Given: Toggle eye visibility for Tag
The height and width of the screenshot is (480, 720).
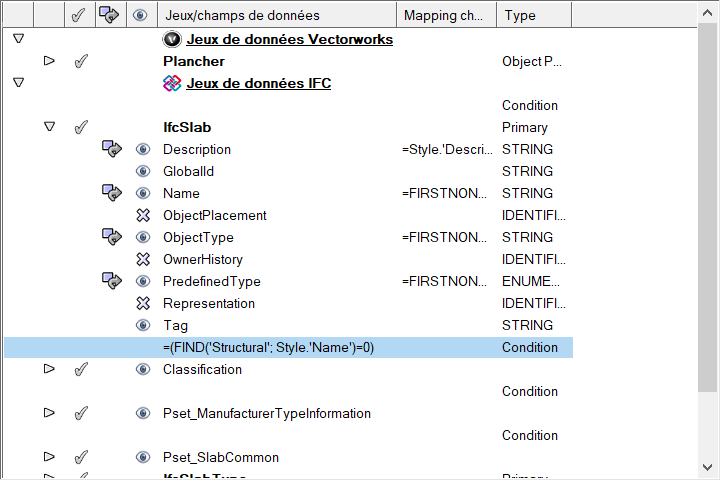Looking at the screenshot, I should pyautogui.click(x=143, y=325).
